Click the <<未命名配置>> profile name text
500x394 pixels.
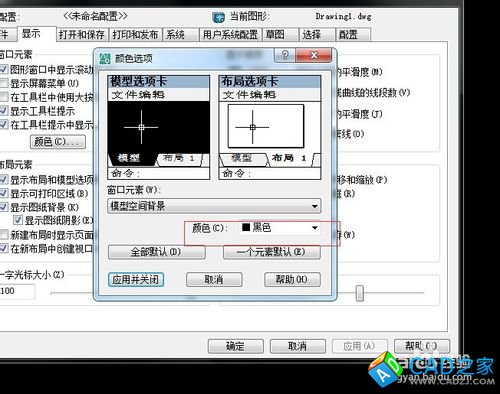(x=95, y=16)
